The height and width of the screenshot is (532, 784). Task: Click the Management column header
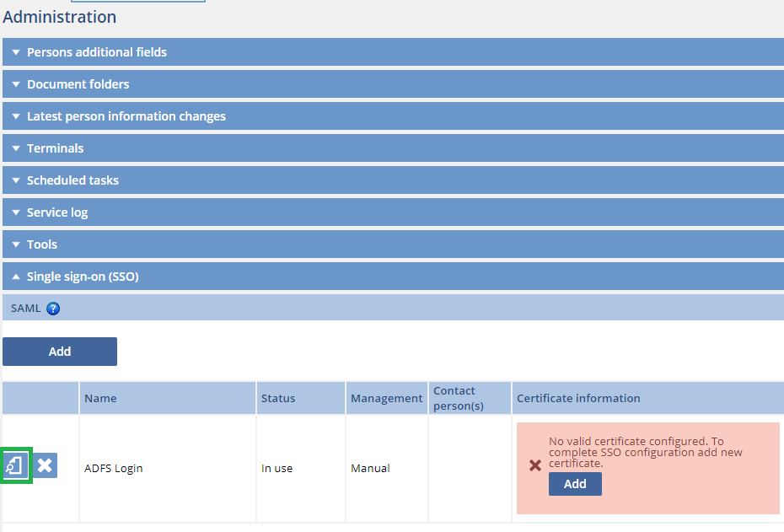pos(386,398)
